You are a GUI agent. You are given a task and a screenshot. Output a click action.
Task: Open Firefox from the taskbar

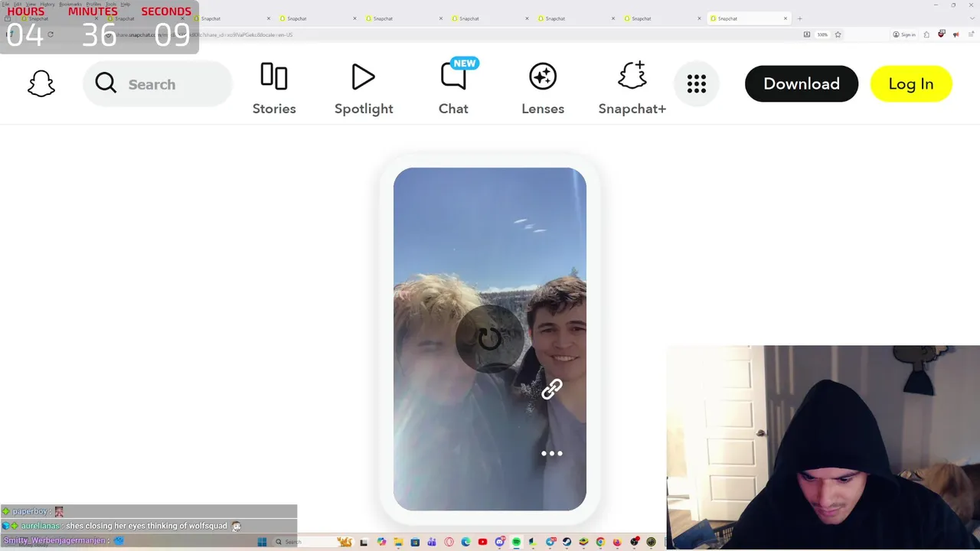click(617, 542)
